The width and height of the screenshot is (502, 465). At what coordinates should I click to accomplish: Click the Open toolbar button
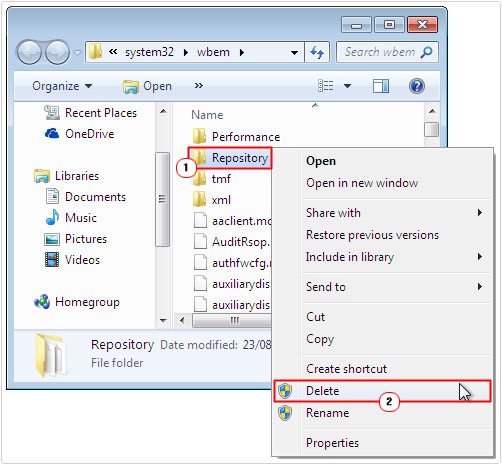coord(147,86)
